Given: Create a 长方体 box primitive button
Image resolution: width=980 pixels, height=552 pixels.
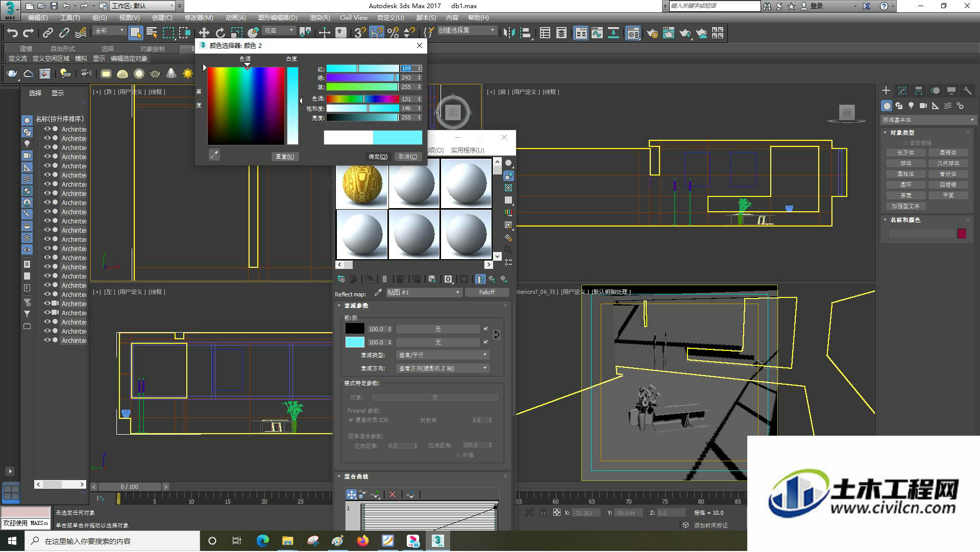Looking at the screenshot, I should tap(905, 153).
